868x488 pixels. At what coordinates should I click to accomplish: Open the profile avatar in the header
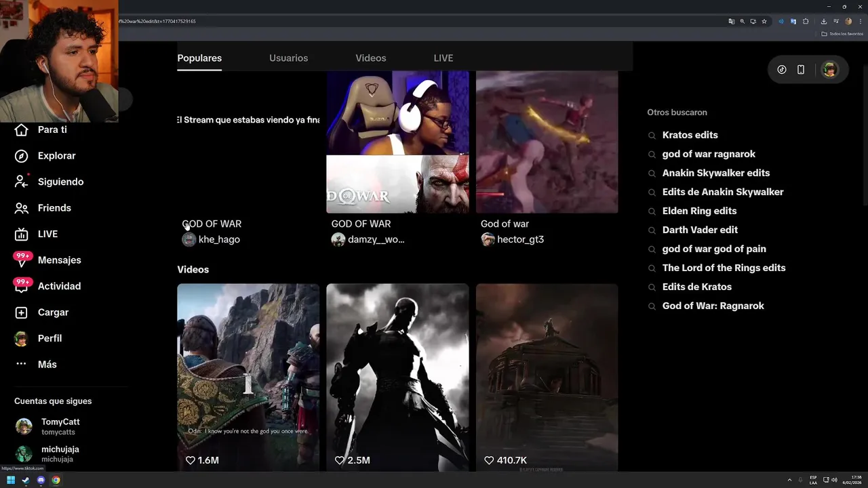click(829, 70)
